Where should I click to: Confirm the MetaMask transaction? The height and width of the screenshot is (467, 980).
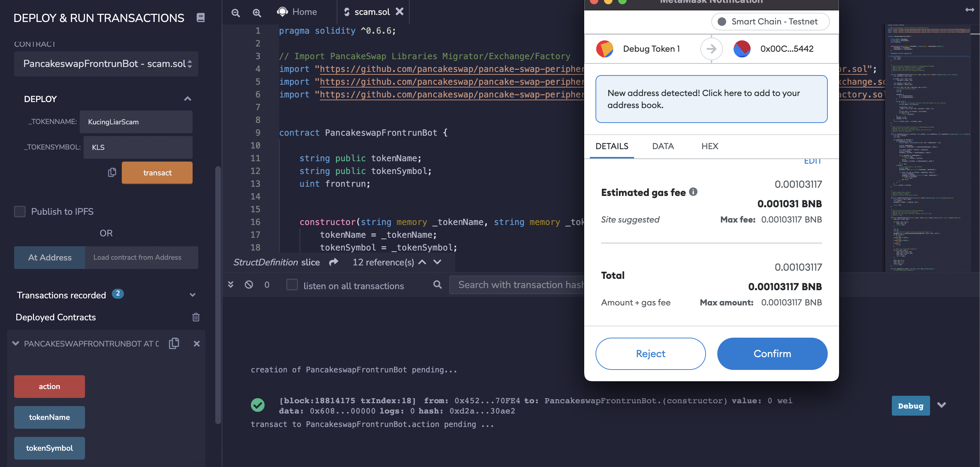pyautogui.click(x=772, y=353)
